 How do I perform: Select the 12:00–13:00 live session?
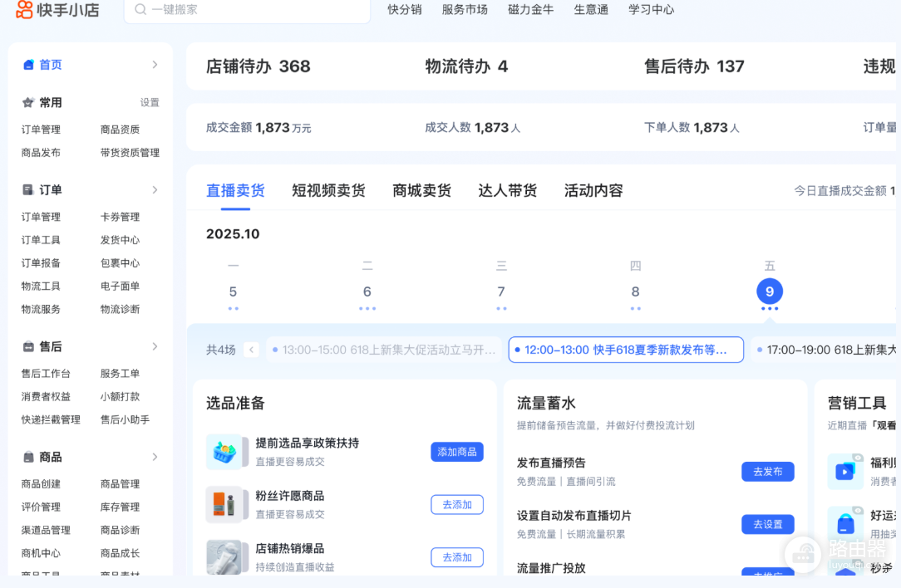pos(626,350)
